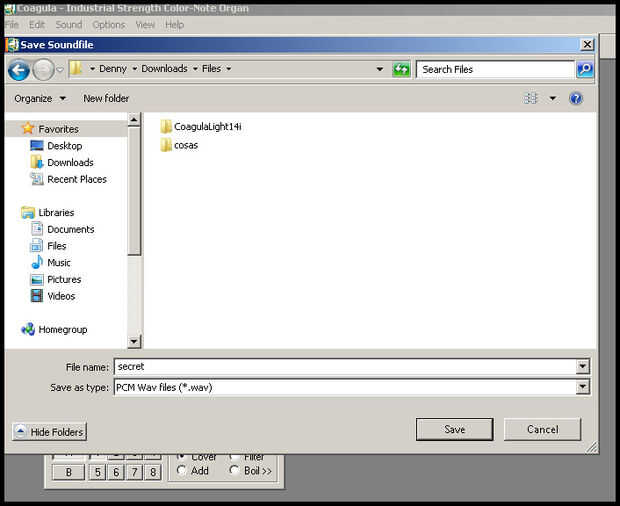This screenshot has width=620, height=506.
Task: Open the File name history dropdown
Action: (582, 366)
